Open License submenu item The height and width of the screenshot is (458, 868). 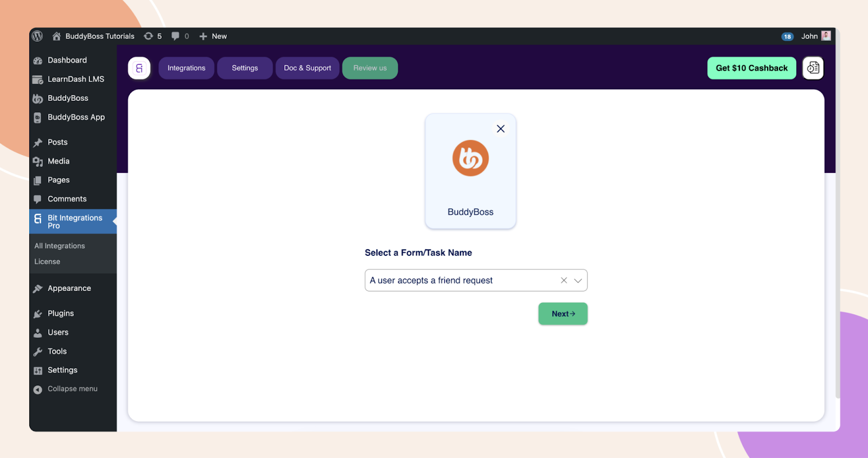coord(47,262)
